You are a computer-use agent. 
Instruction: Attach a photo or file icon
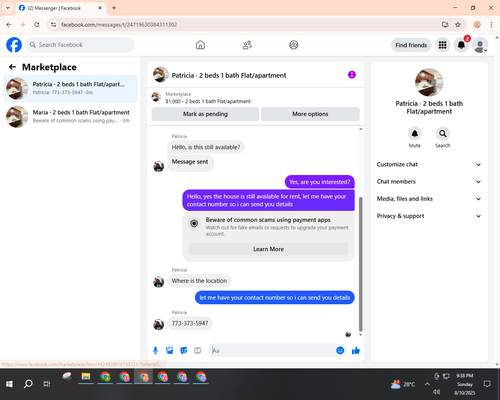170,350
